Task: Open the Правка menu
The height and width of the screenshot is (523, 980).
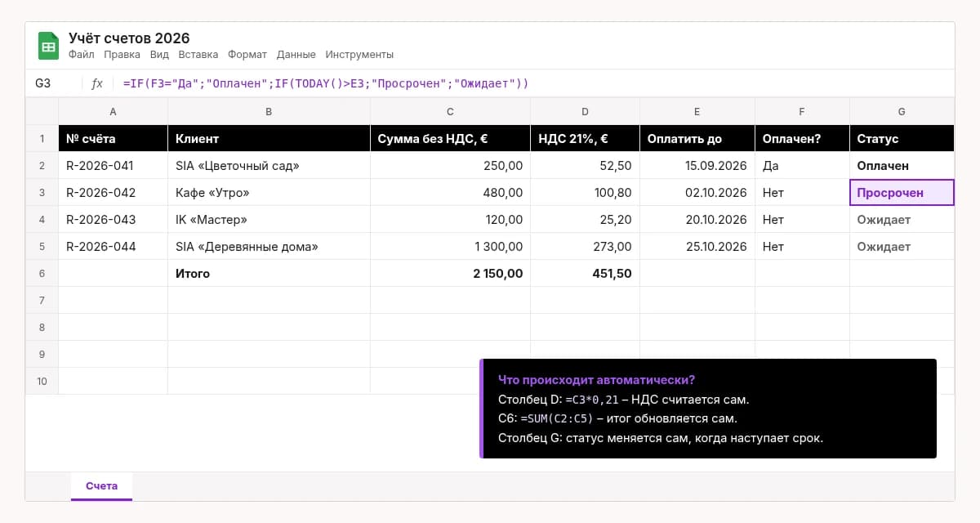Action: 122,55
